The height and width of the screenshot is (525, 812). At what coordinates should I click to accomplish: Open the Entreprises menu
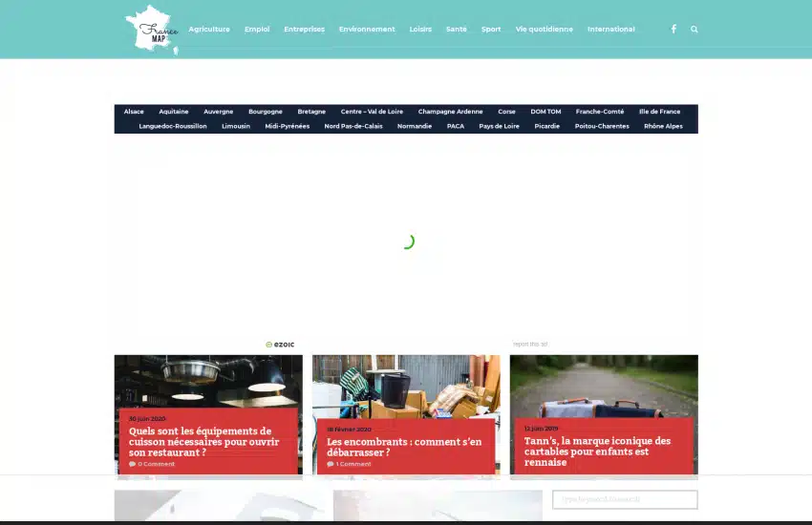point(305,29)
